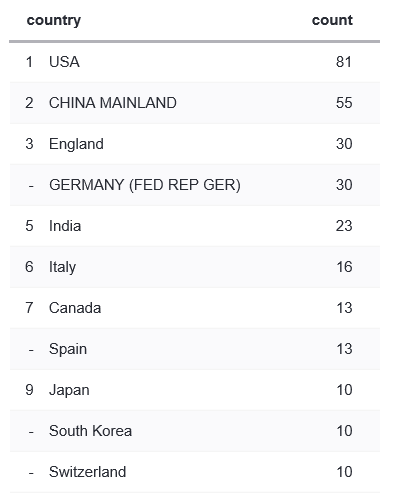Select the Spain row
394x499 pixels.
pos(195,349)
